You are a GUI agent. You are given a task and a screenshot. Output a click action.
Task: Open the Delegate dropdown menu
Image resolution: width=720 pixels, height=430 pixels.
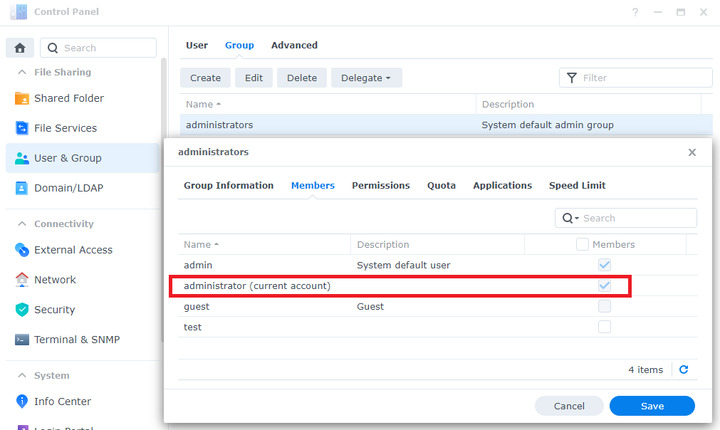365,78
